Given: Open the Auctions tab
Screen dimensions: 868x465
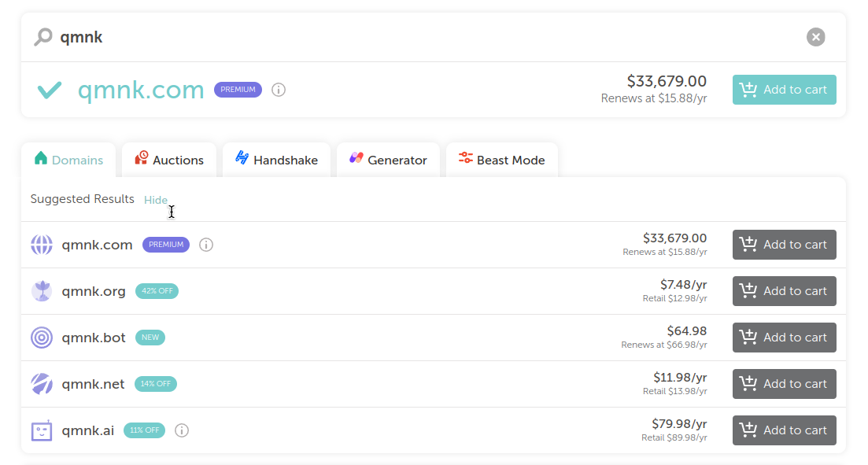Looking at the screenshot, I should [x=169, y=160].
